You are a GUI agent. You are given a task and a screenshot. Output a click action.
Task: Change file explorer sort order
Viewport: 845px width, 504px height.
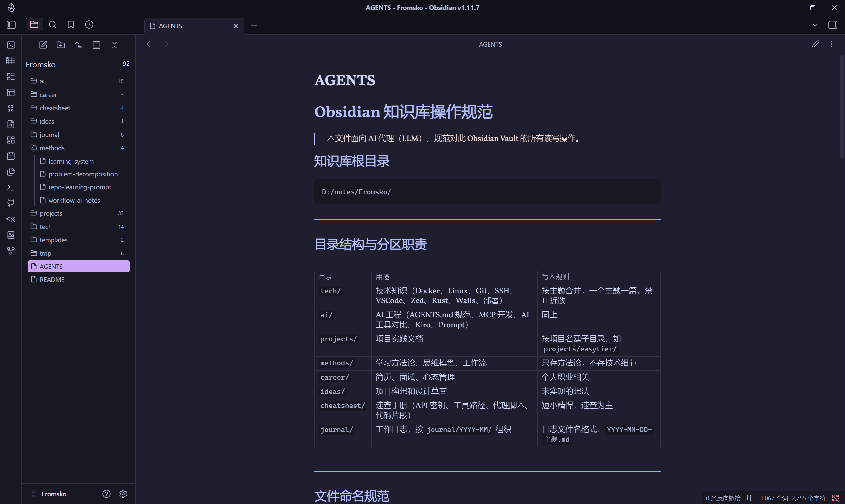click(79, 45)
